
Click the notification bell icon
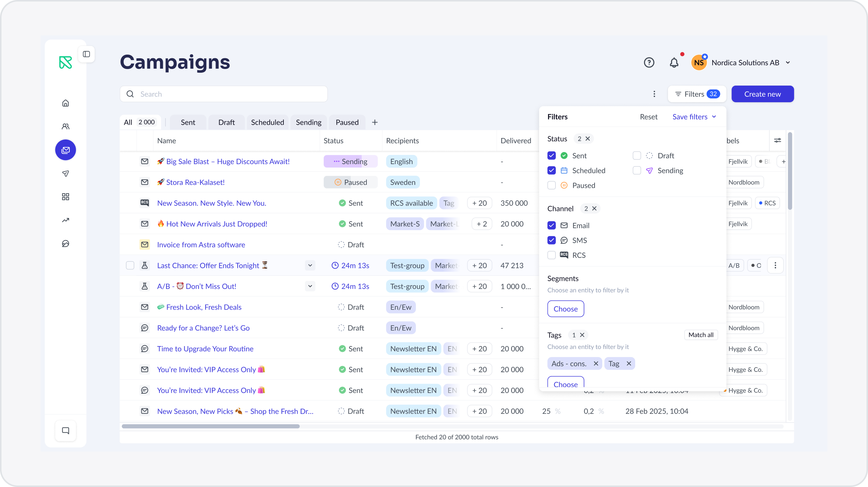pyautogui.click(x=674, y=63)
